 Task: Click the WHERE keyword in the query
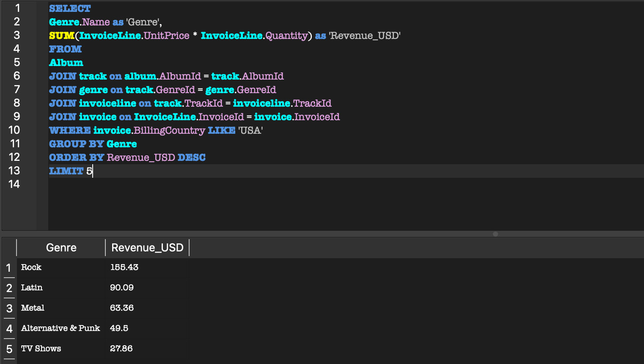70,130
